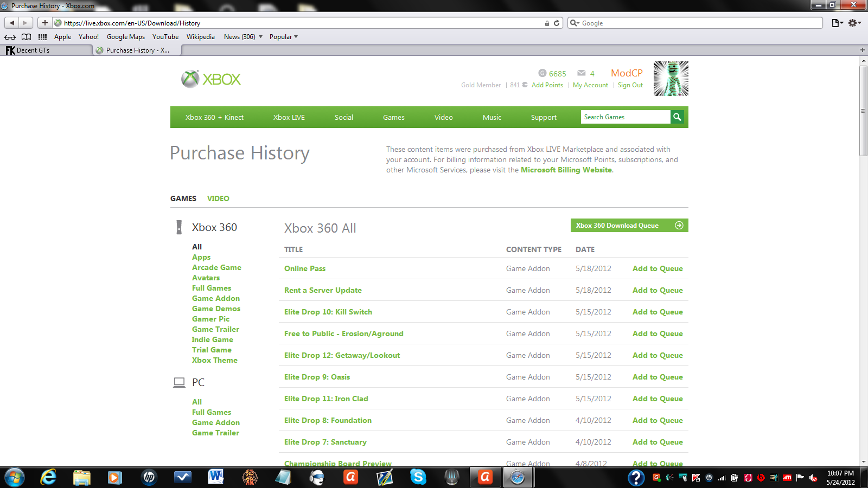Open the Notepad icon in the taskbar

tap(283, 477)
